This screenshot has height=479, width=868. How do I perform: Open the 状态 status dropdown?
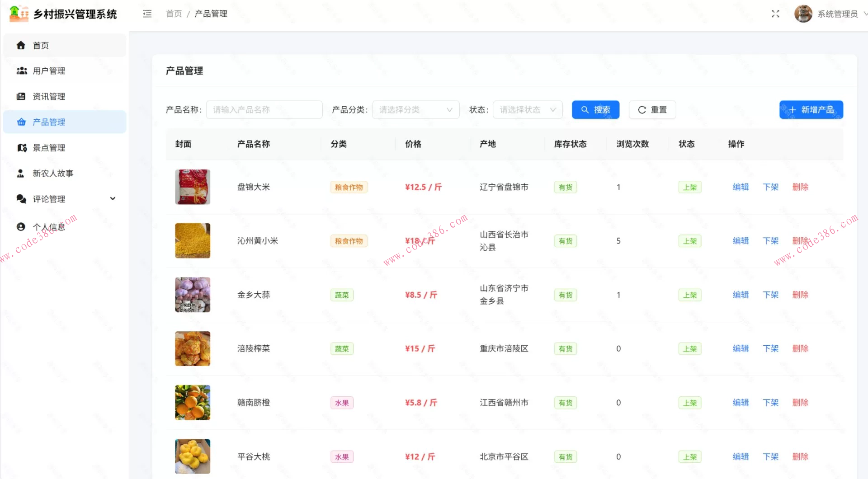coord(527,109)
